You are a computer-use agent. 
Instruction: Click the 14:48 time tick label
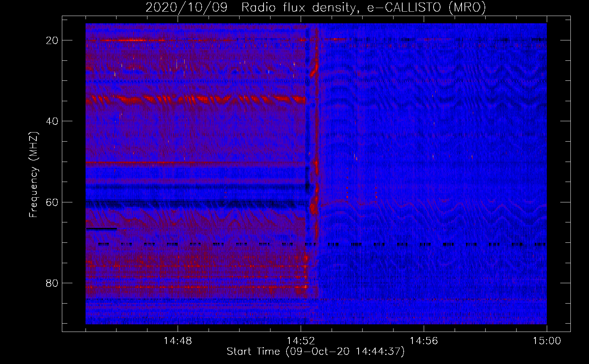coord(178,341)
